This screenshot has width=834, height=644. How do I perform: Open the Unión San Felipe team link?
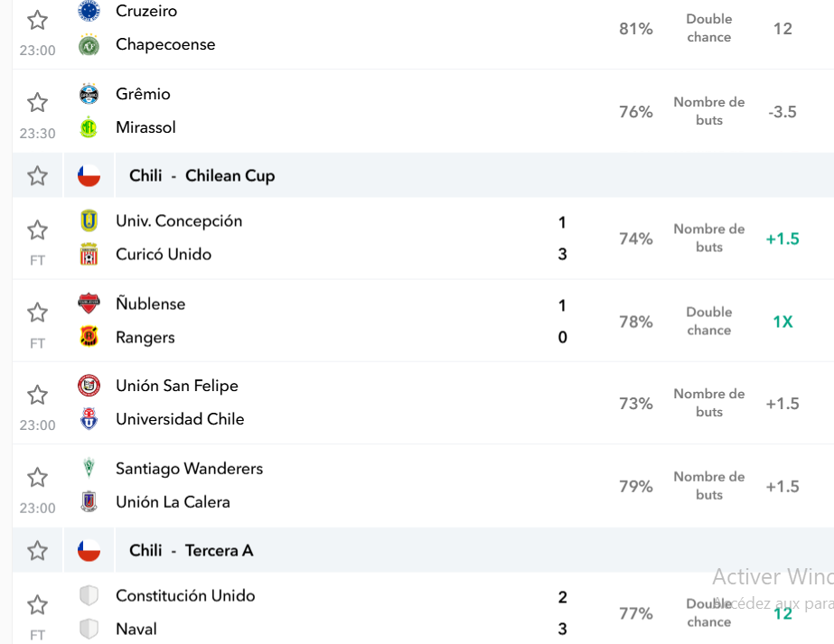tap(177, 386)
